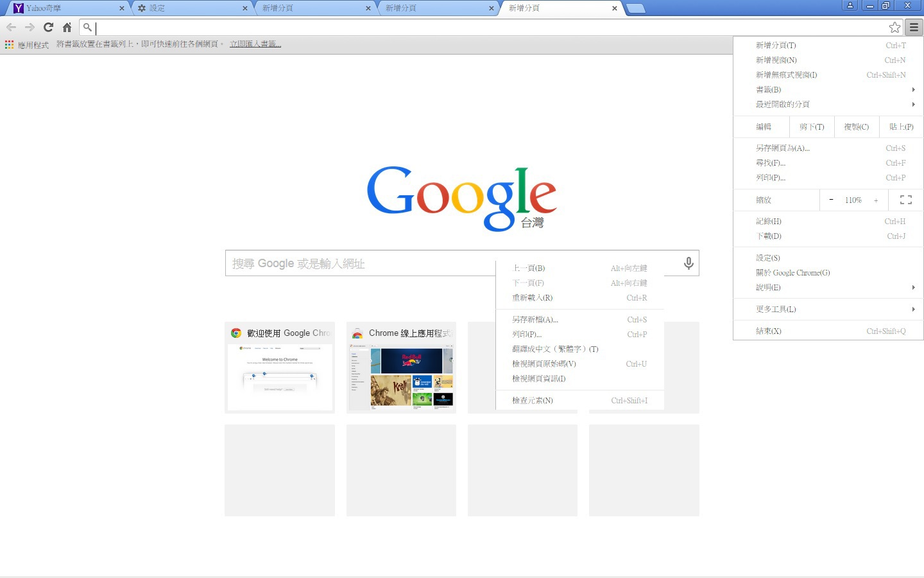Open the 應用程式 apps shortcut
924x578 pixels.
pyautogui.click(x=27, y=44)
